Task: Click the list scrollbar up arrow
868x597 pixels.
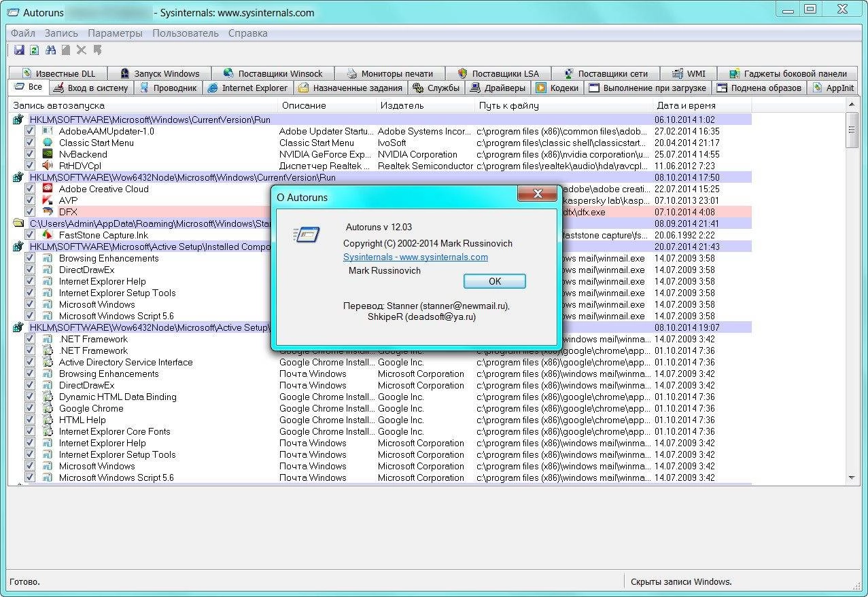Action: (851, 104)
